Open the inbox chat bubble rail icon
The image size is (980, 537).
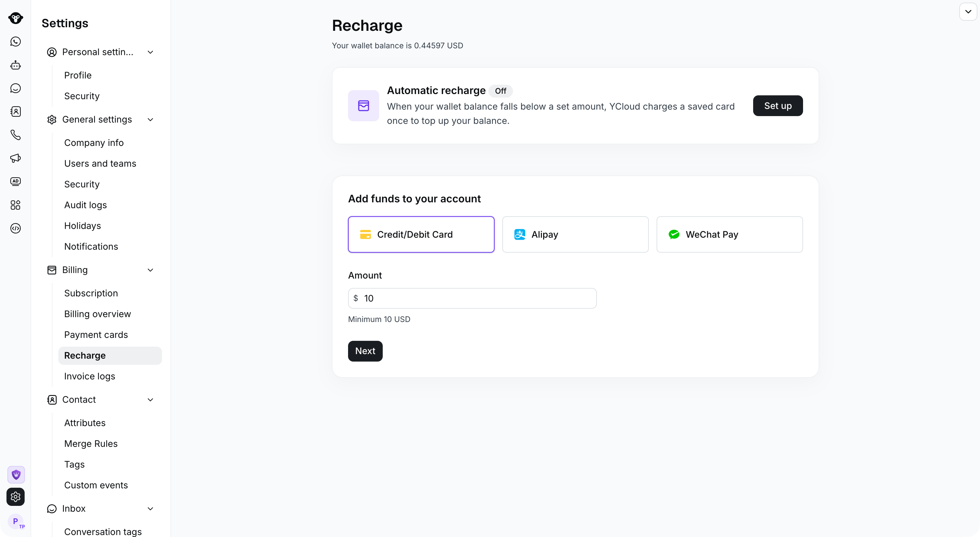coord(16,88)
